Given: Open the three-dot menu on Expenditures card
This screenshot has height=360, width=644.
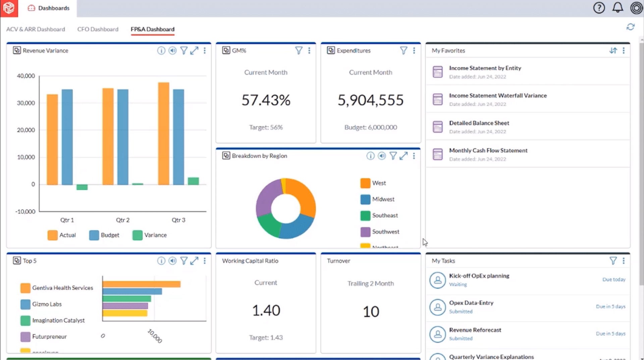Looking at the screenshot, I should 414,50.
